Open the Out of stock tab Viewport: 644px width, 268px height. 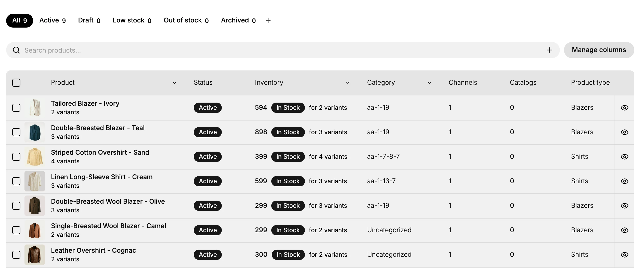186,20
